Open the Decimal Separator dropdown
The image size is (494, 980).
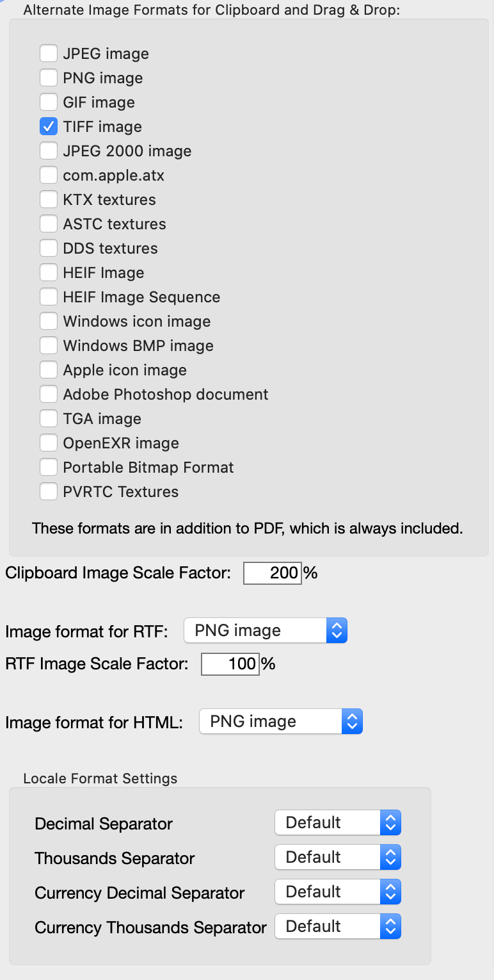tap(392, 822)
